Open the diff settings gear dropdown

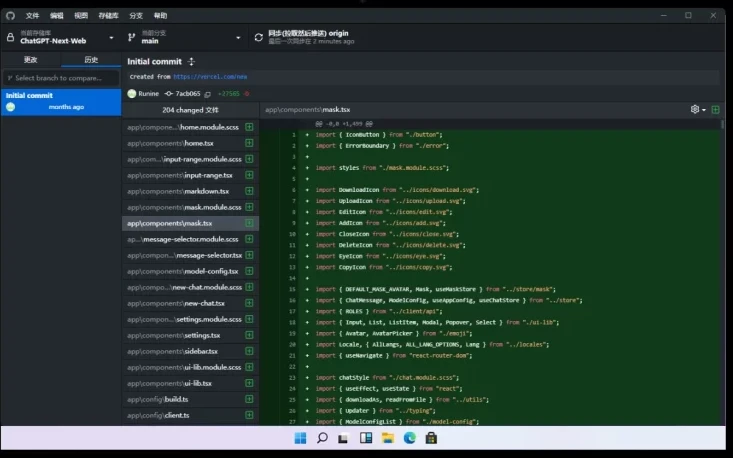pyautogui.click(x=698, y=109)
